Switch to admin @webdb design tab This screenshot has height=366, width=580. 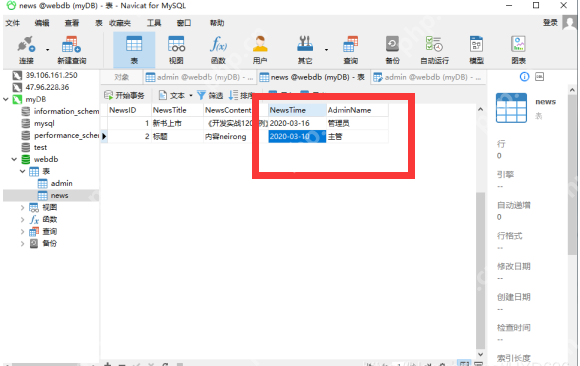click(428, 77)
